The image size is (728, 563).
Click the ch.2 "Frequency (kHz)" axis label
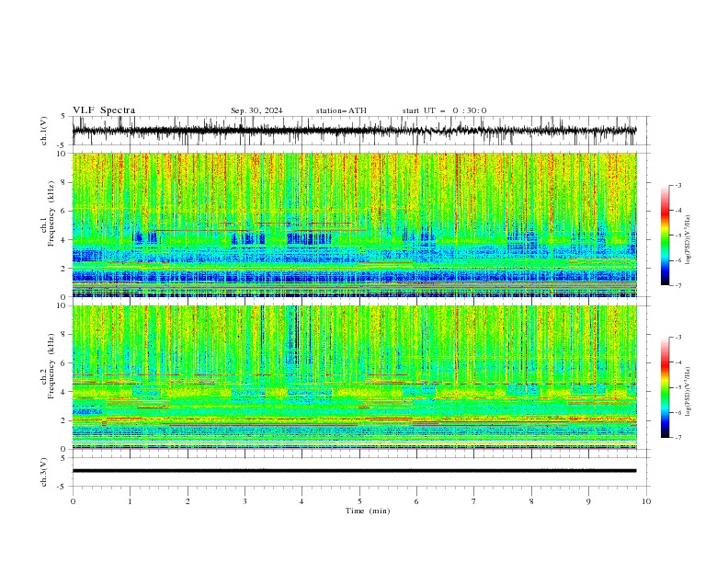[x=51, y=366]
